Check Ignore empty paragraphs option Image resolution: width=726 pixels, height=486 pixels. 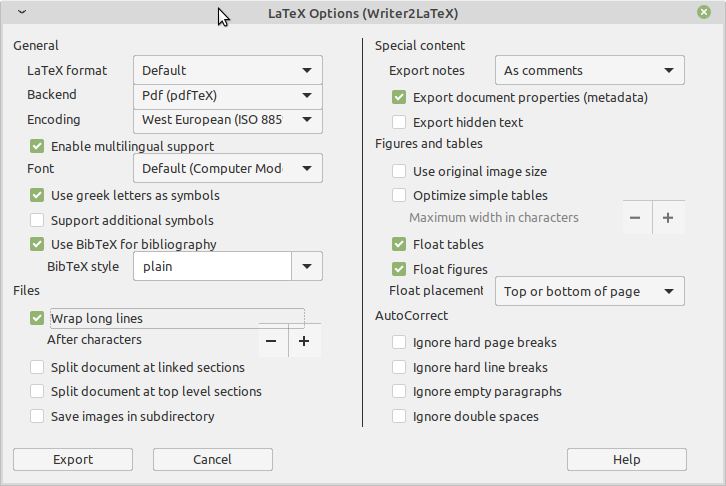[400, 392]
